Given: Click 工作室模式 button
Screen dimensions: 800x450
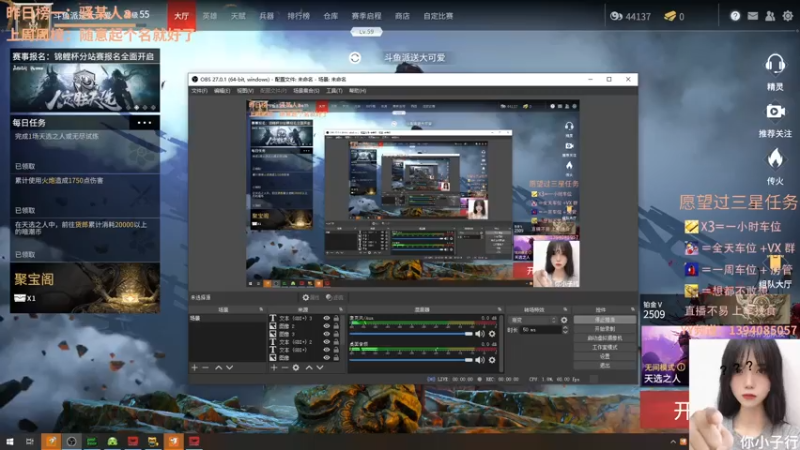Looking at the screenshot, I should pos(605,347).
